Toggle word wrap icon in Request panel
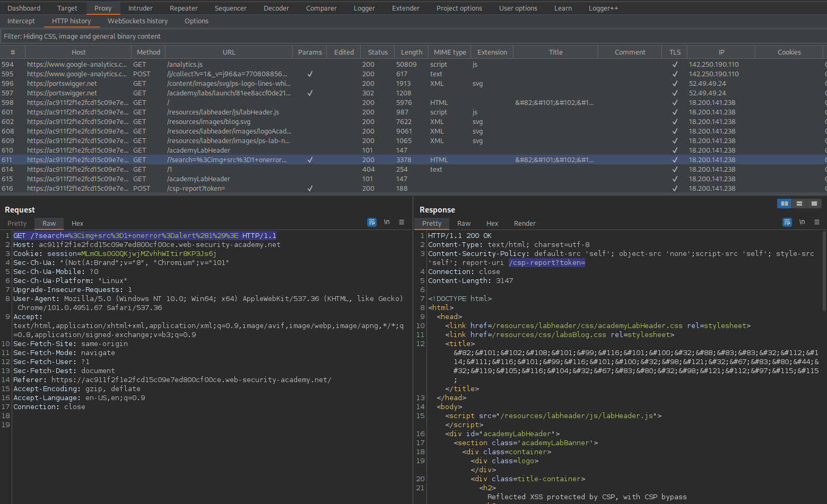This screenshot has width=827, height=504. tap(372, 222)
